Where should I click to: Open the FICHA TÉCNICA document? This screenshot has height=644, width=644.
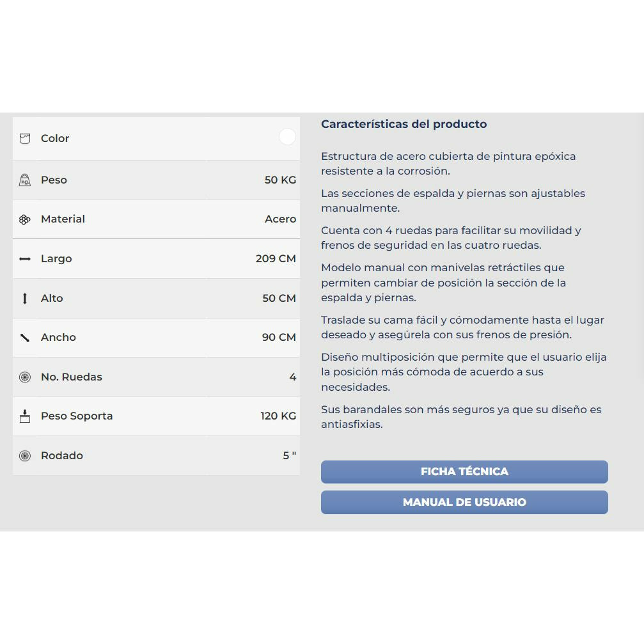tap(464, 471)
